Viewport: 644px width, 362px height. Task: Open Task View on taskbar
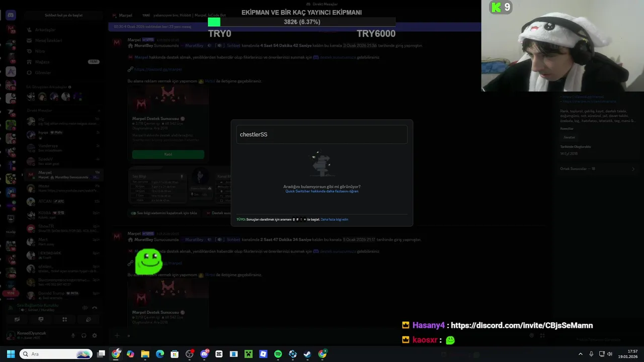click(x=101, y=354)
